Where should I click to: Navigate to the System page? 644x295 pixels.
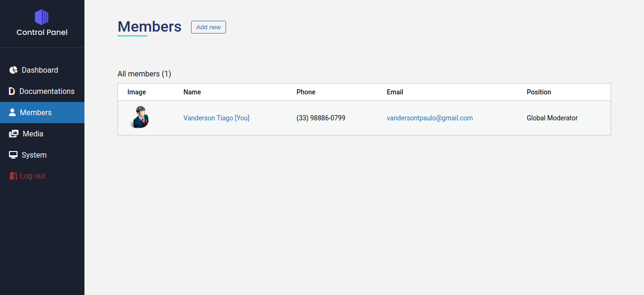42,155
